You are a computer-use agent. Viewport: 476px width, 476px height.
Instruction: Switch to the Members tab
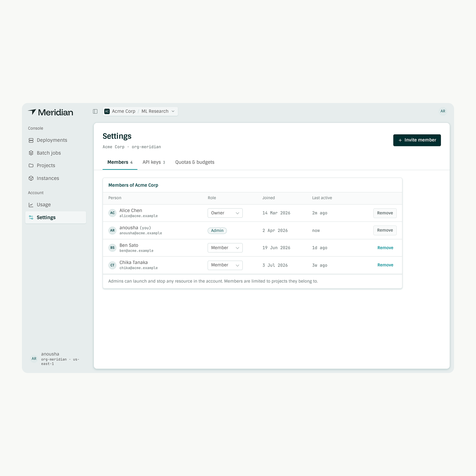coord(120,162)
